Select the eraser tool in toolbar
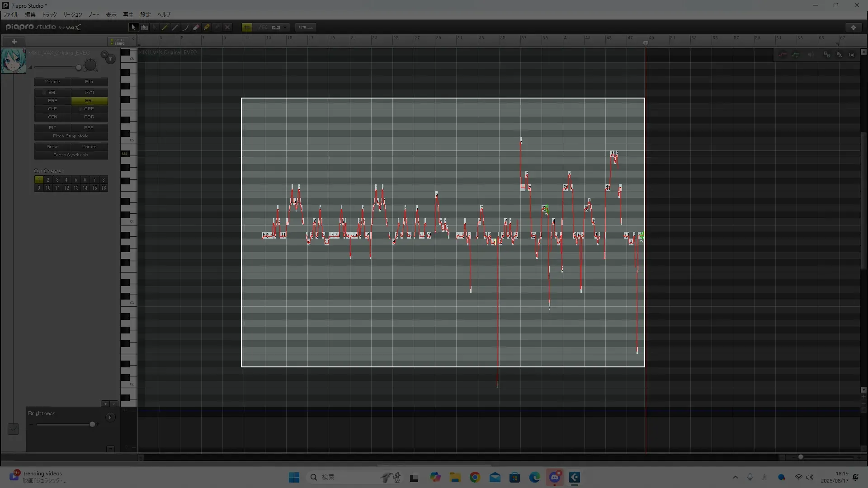Image resolution: width=868 pixels, height=488 pixels. (196, 27)
